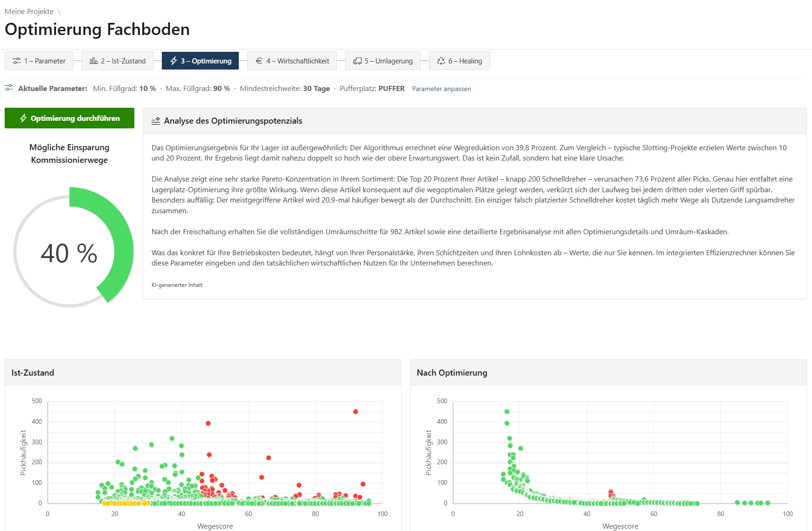The image size is (812, 531).
Task: Click the Ist-Zustand chart header
Action: coord(203,372)
